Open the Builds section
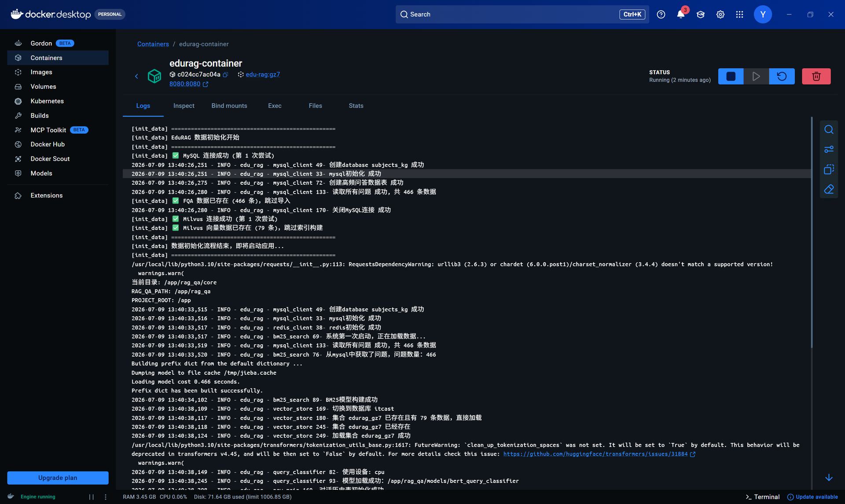The image size is (845, 504). [x=58, y=116]
